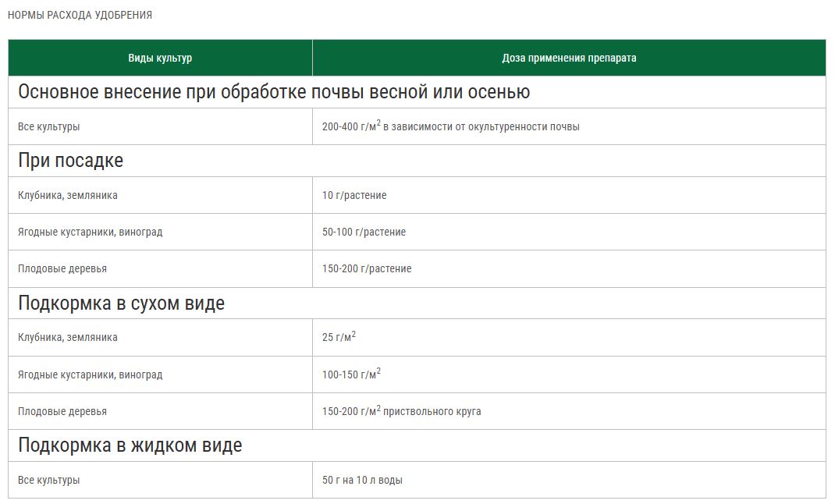The image size is (835, 504).
Task: Click the "200-400 г/м²" dose cell
Action: coord(450,126)
